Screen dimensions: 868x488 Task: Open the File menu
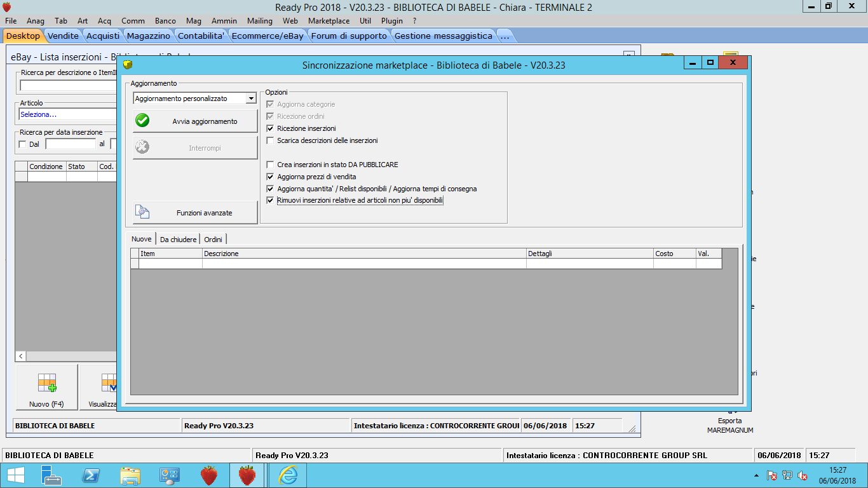(11, 21)
